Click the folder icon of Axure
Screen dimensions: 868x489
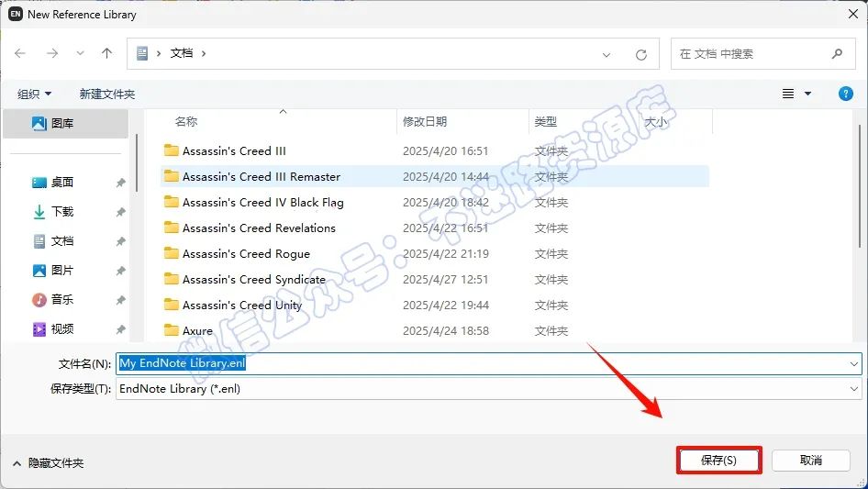[x=172, y=330]
